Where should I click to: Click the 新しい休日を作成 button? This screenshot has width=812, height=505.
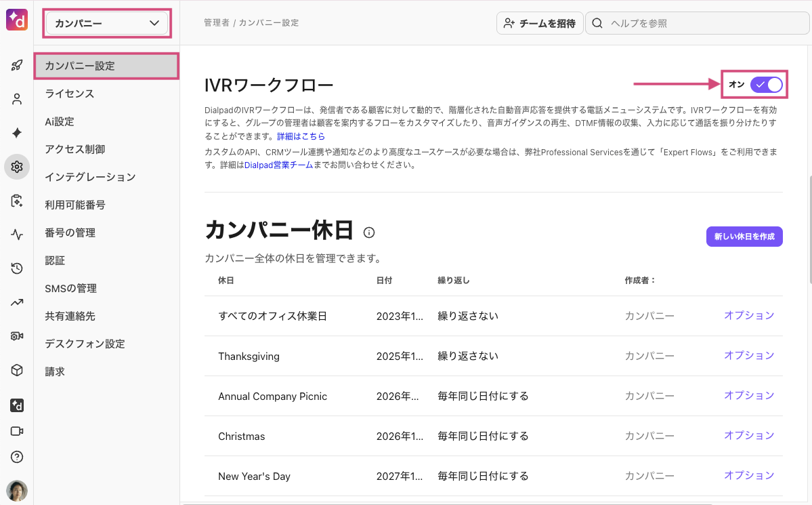744,237
